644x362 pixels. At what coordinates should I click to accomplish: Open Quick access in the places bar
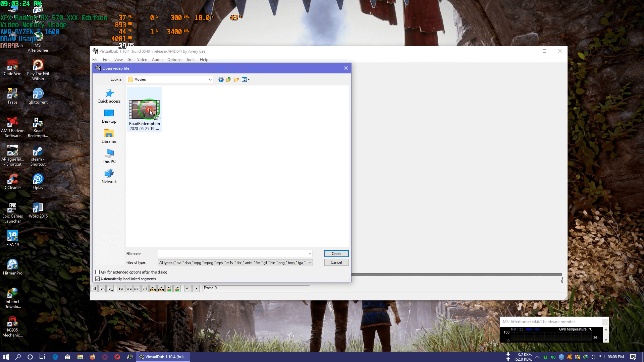click(109, 96)
